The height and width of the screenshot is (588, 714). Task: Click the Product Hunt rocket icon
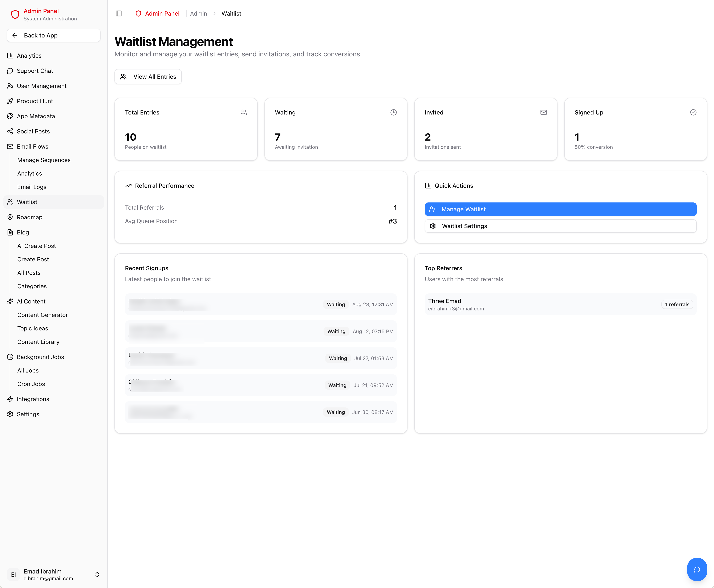(10, 101)
